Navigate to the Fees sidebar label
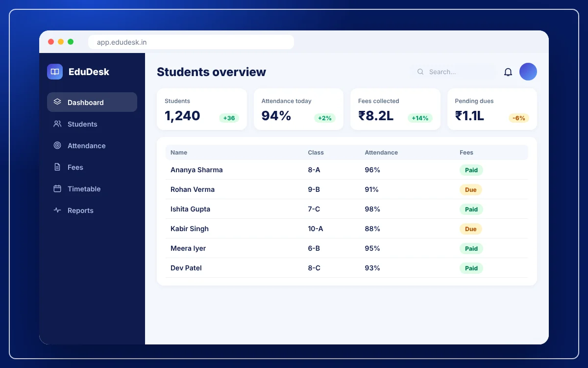 (x=75, y=167)
